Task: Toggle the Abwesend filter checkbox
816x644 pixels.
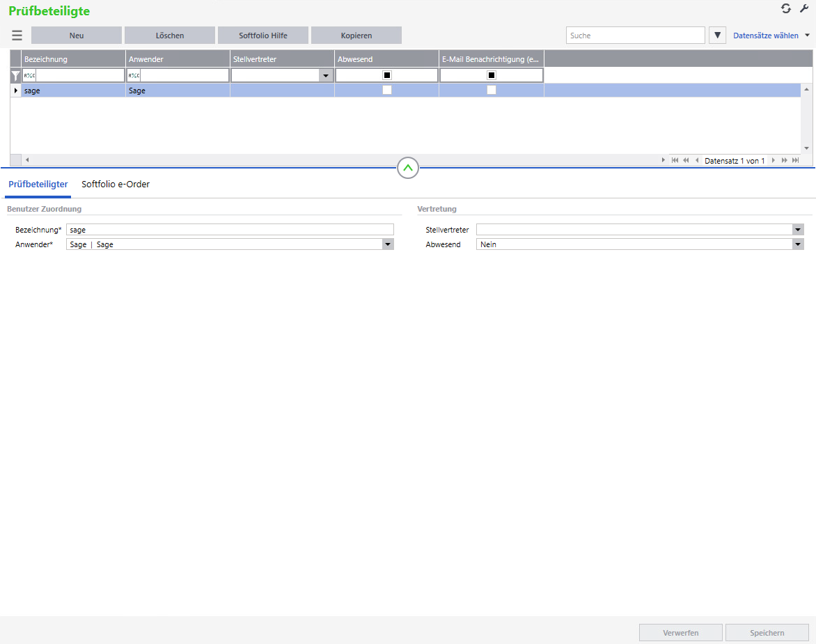Action: 387,75
